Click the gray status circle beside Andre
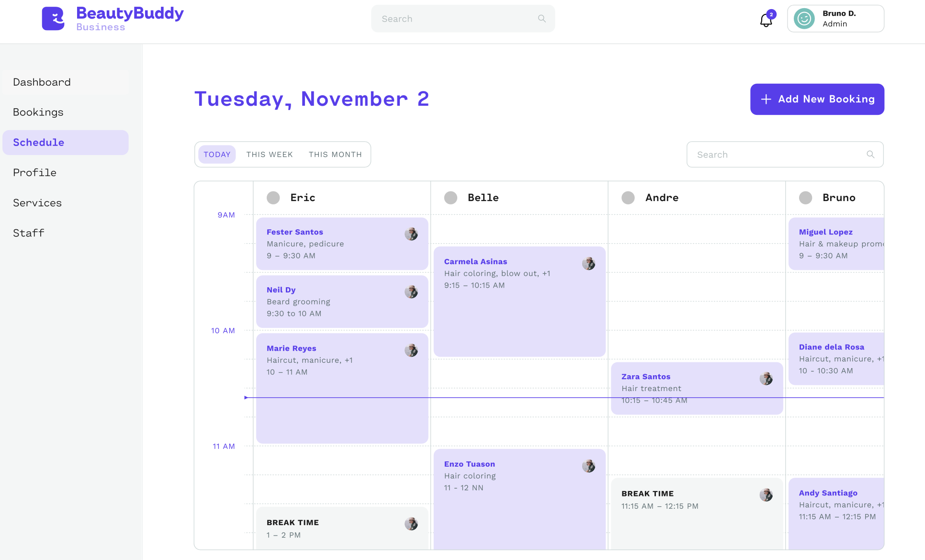The image size is (925, 560). pyautogui.click(x=628, y=198)
